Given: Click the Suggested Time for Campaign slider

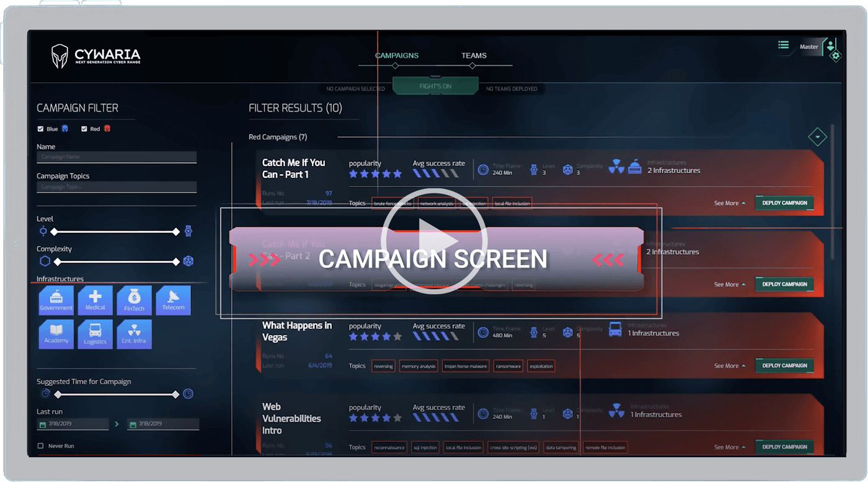Looking at the screenshot, I should (x=117, y=395).
